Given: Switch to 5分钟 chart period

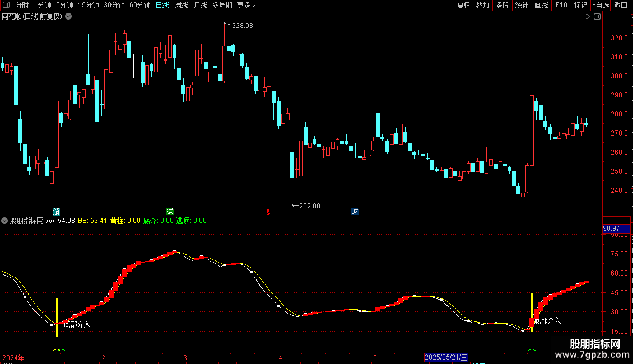Looking at the screenshot, I should pyautogui.click(x=64, y=5).
